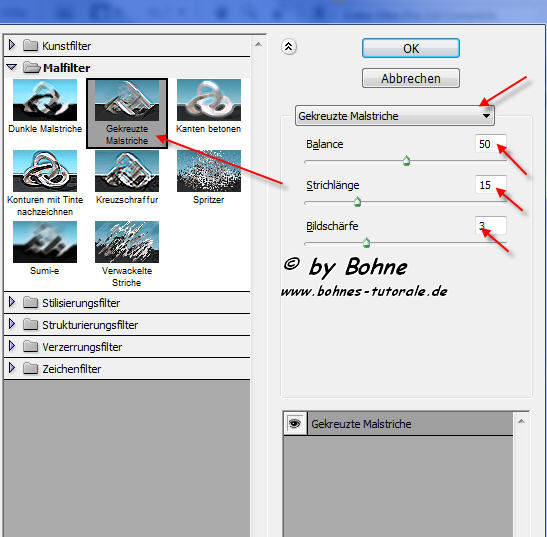Click the Balance slider handle
The image size is (547, 537).
click(x=406, y=161)
